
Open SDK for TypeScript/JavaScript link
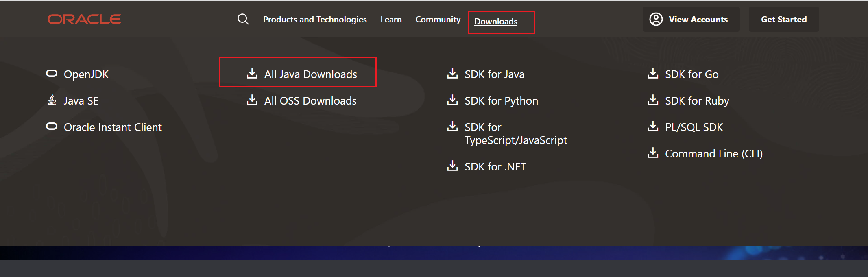pyautogui.click(x=516, y=134)
